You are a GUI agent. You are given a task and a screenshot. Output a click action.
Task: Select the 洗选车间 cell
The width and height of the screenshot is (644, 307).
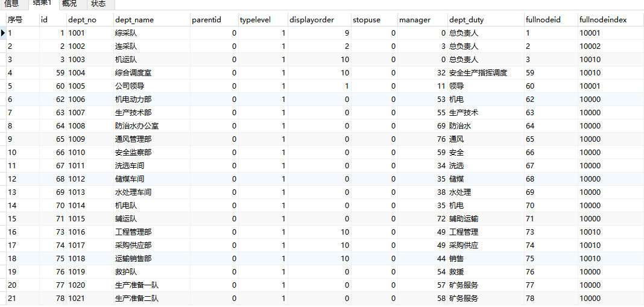coord(152,166)
